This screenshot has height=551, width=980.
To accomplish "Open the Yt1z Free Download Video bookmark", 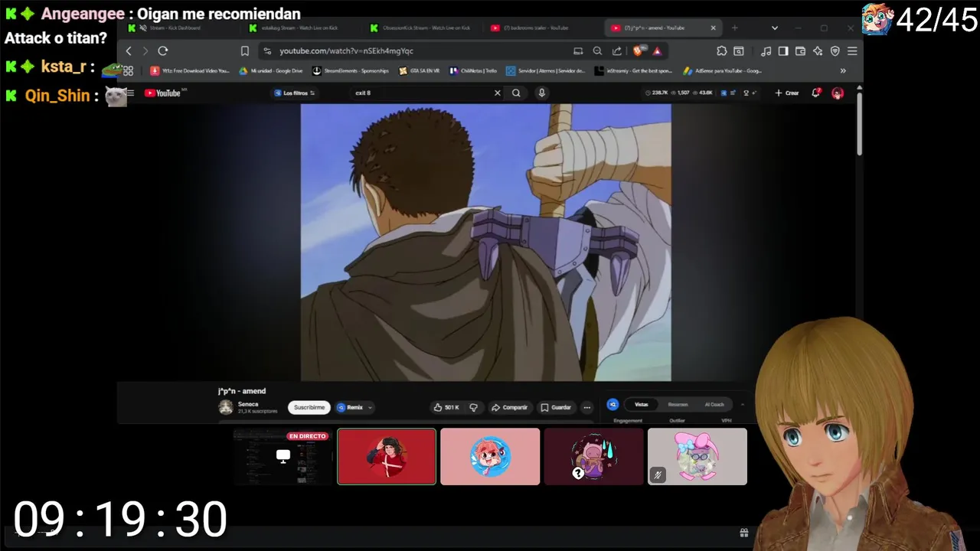I will [190, 71].
